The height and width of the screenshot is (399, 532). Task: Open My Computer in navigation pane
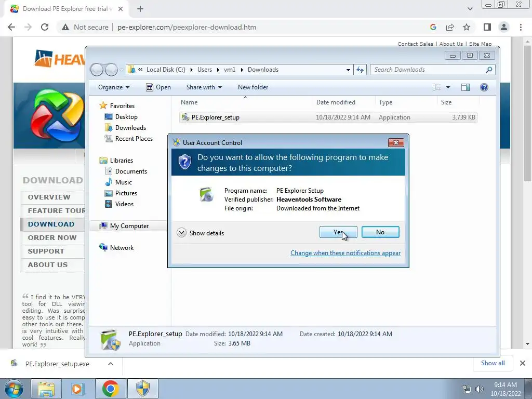point(124,226)
